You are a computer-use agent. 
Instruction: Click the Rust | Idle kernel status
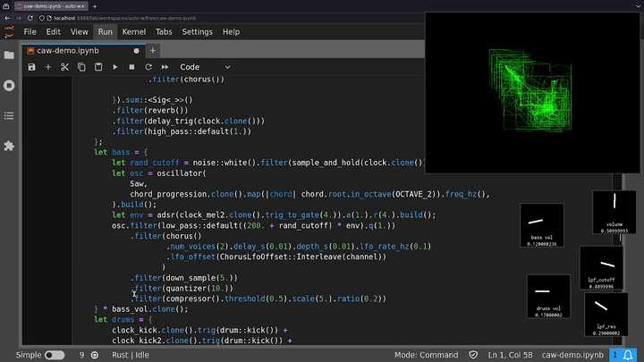pos(131,355)
